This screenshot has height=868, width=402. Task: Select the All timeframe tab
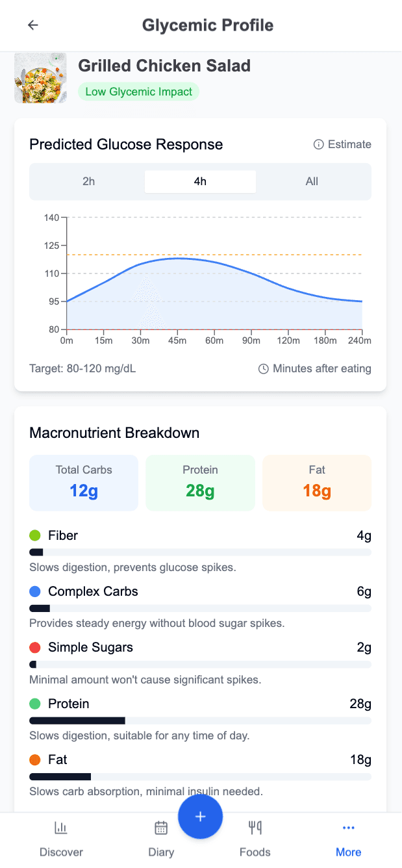click(x=312, y=181)
